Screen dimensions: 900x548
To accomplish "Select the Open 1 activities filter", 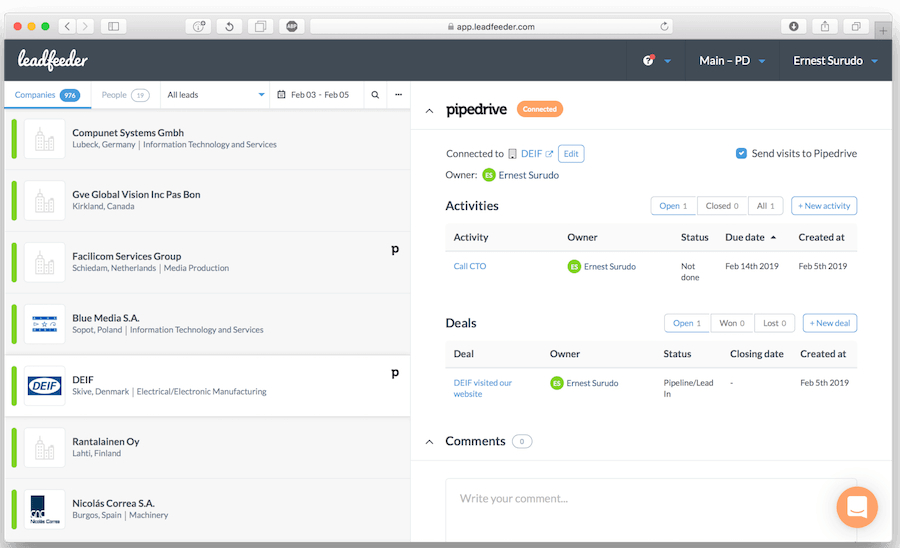I will point(673,206).
